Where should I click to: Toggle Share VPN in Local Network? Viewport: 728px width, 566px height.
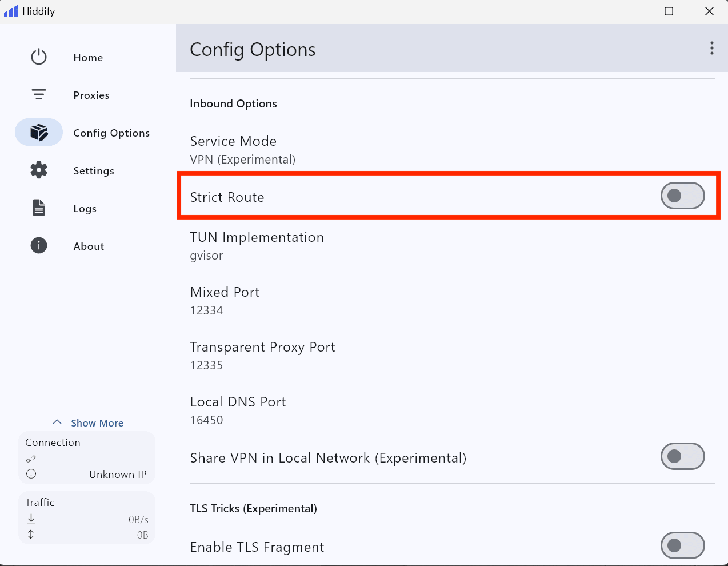point(682,457)
